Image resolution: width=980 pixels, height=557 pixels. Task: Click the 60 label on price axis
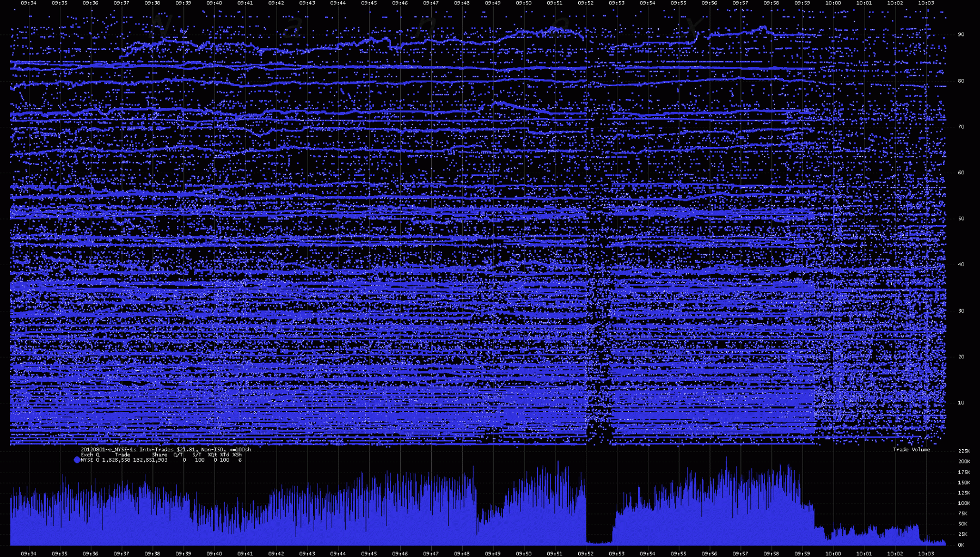(961, 173)
